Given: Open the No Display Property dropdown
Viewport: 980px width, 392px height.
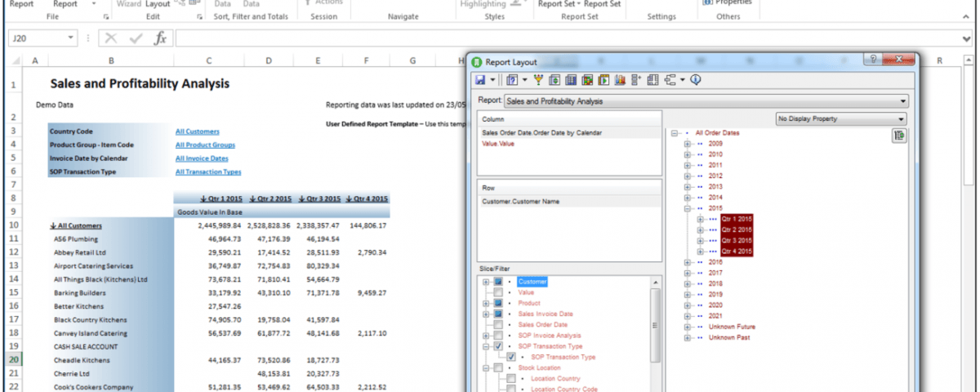Looking at the screenshot, I should click(841, 119).
